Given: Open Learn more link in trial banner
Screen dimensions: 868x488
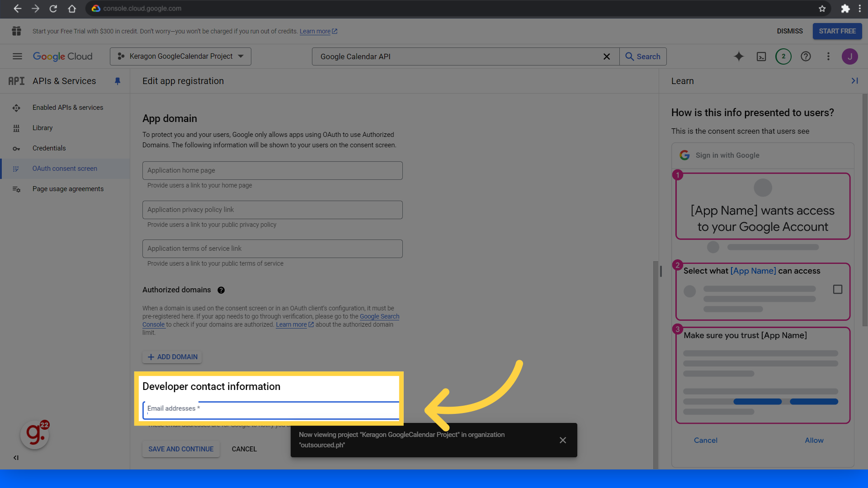Looking at the screenshot, I should pyautogui.click(x=318, y=31).
